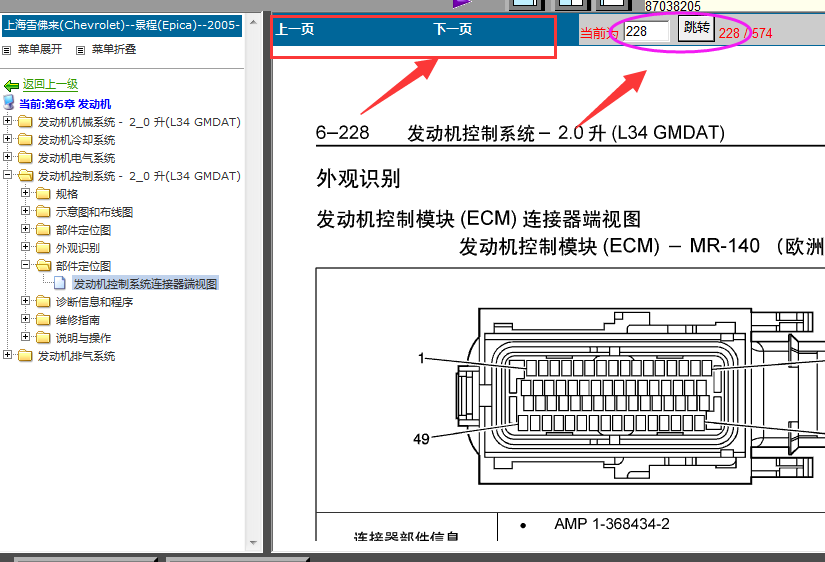The width and height of the screenshot is (825, 562).
Task: Click folder icon of 发动机排气系统
Action: [25, 356]
